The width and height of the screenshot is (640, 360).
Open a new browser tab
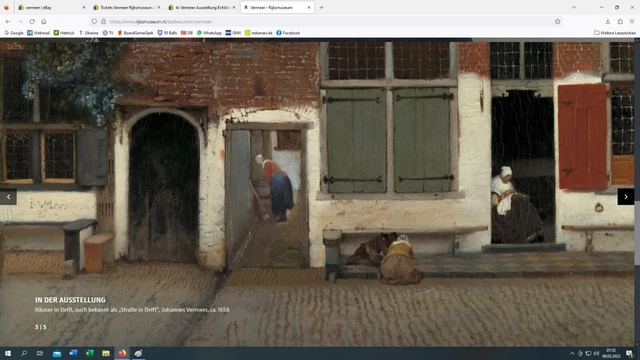[x=321, y=7]
